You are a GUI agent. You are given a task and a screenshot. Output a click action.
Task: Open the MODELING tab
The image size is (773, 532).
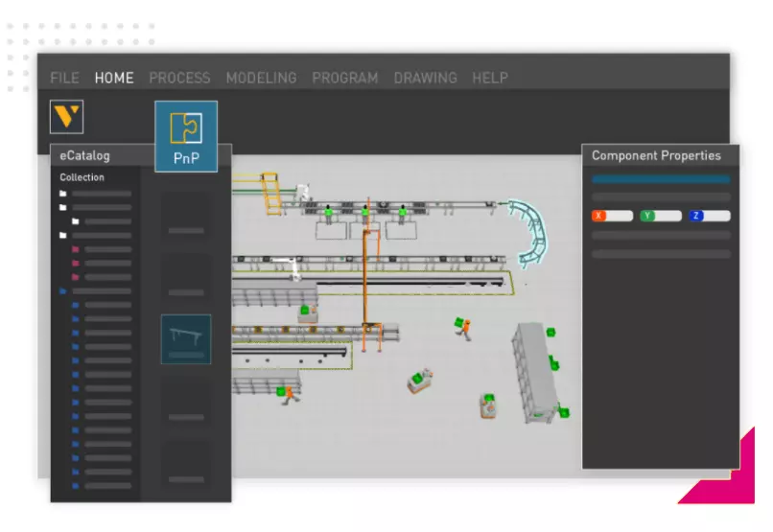[261, 78]
